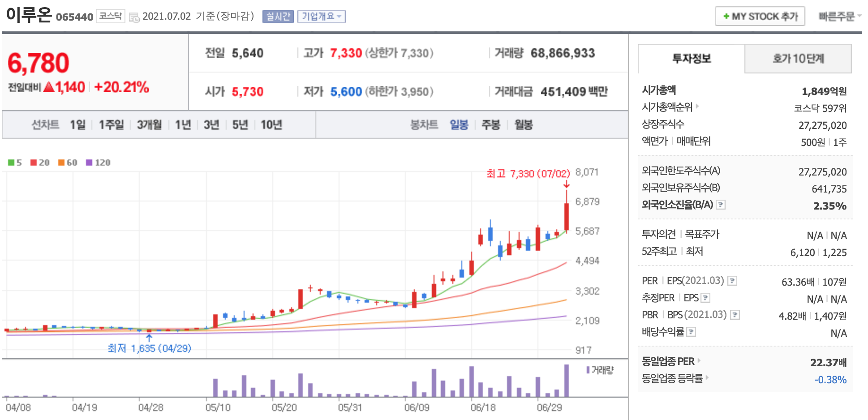Switch to the 호가10단계 tab
The width and height of the screenshot is (868, 420).
798,59
